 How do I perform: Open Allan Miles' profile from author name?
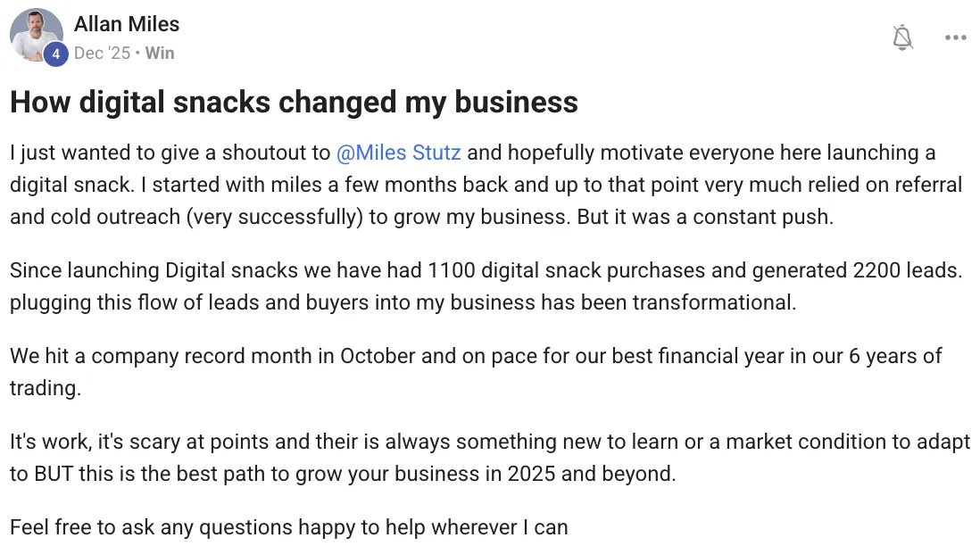coord(126,24)
